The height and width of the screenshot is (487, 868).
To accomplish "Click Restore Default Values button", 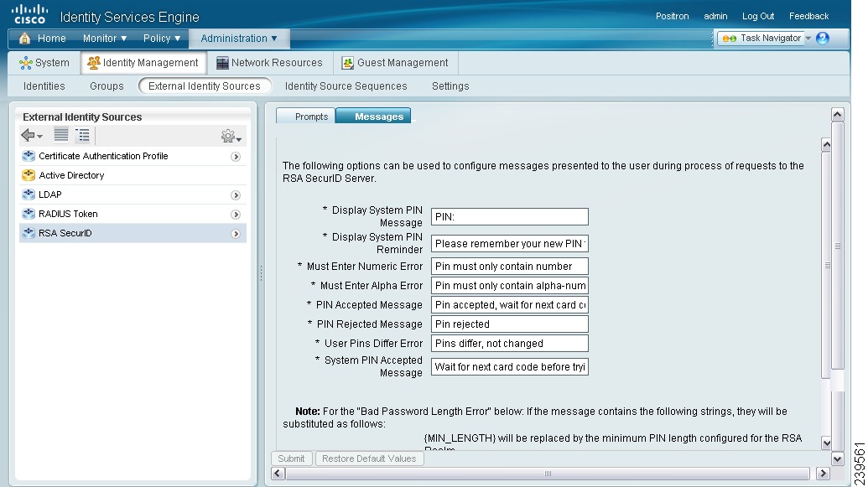I will click(369, 459).
